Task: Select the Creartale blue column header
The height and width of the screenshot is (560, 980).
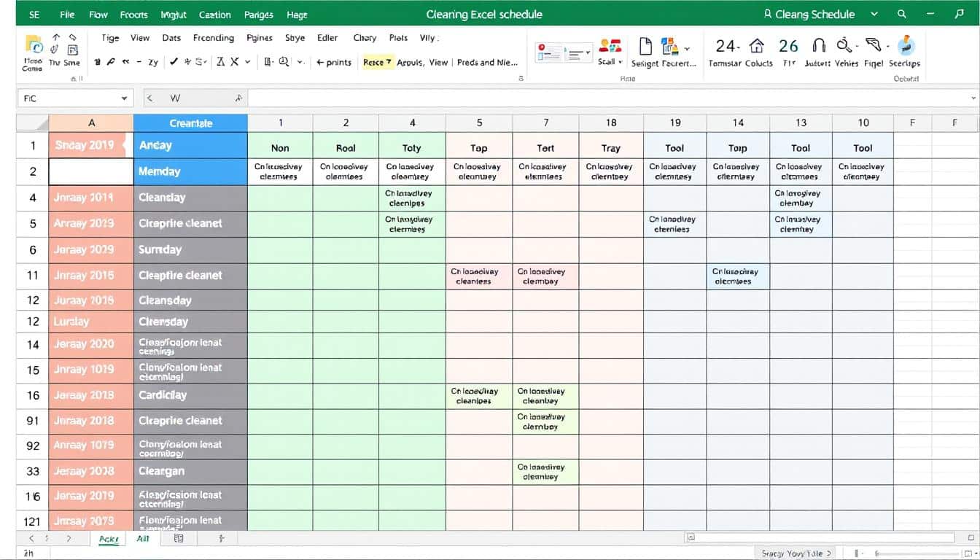Action: pyautogui.click(x=190, y=123)
